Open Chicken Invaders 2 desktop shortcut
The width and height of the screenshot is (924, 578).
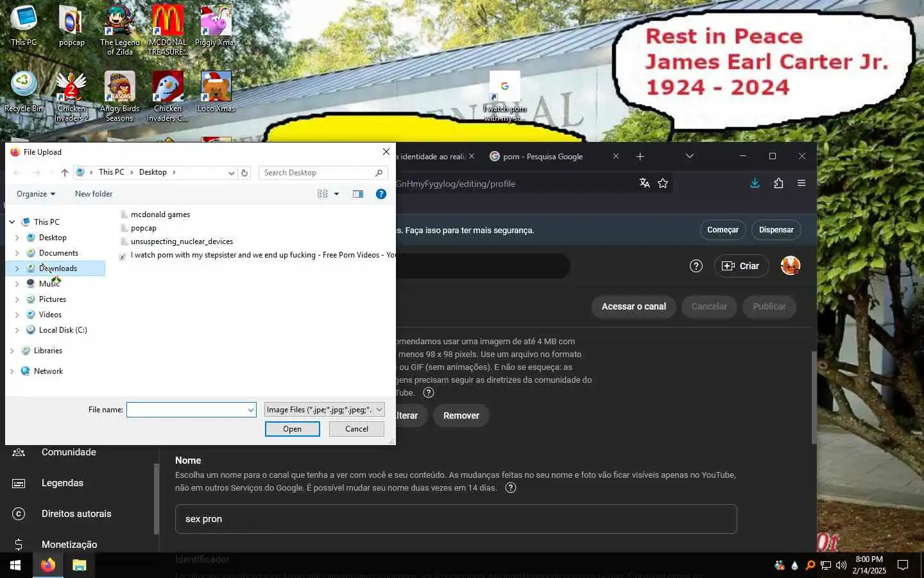point(71,96)
